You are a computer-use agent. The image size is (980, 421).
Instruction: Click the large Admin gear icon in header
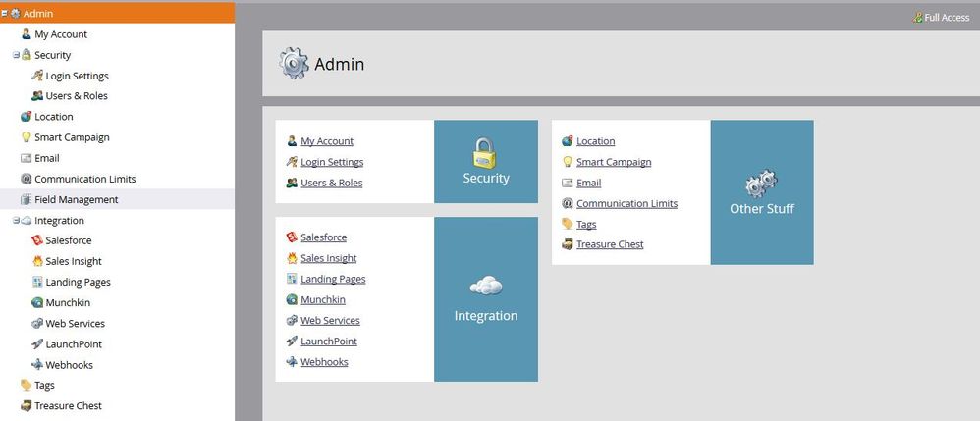click(294, 64)
